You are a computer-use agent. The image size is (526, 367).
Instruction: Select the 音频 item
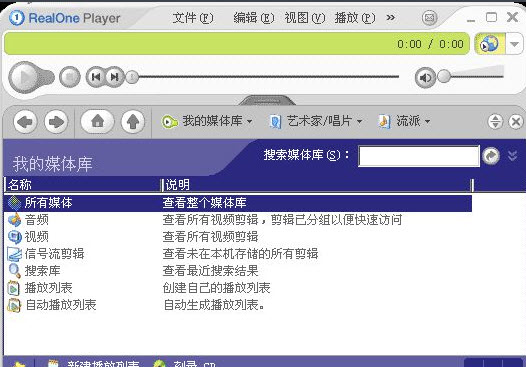(37, 220)
